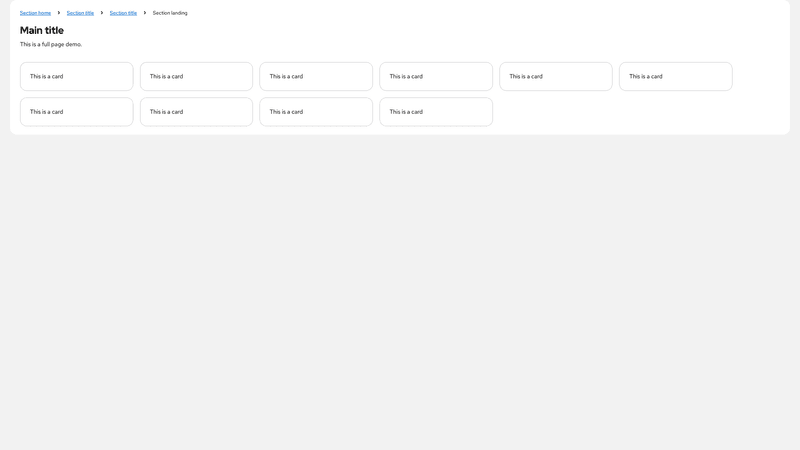Viewport: 800px width, 450px height.
Task: Choose the sixth card in the top row
Action: click(x=676, y=76)
